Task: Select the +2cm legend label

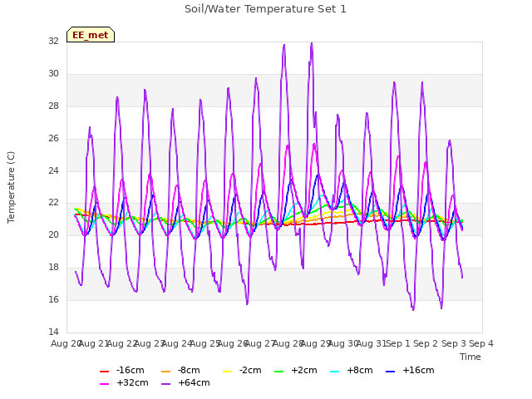Action: click(304, 370)
